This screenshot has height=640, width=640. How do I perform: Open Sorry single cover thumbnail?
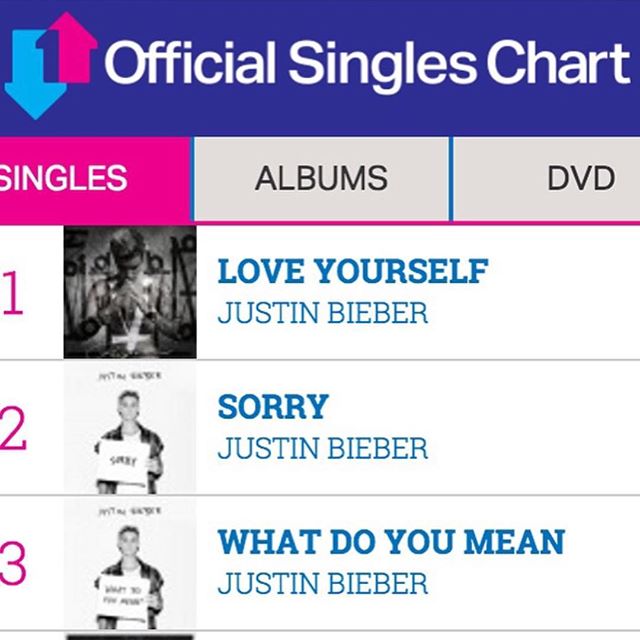[x=130, y=428]
